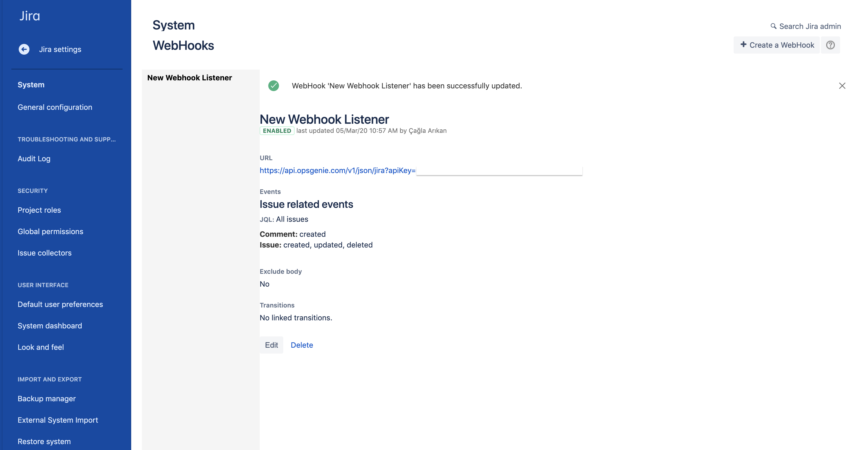
Task: Open the Audit Log menu item
Action: coord(33,158)
